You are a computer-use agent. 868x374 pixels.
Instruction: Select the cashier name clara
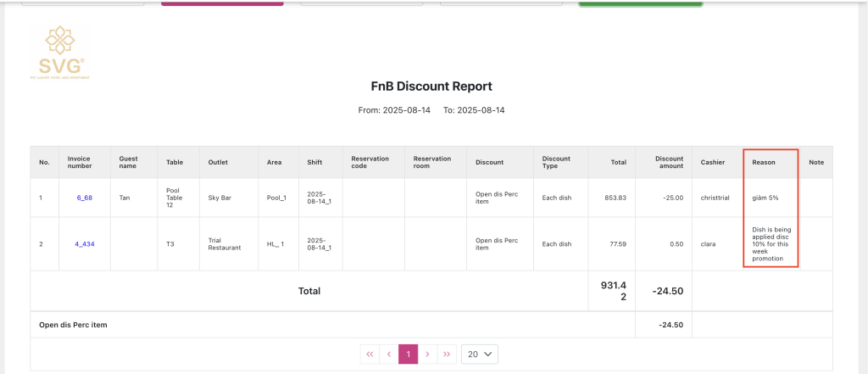click(x=709, y=244)
